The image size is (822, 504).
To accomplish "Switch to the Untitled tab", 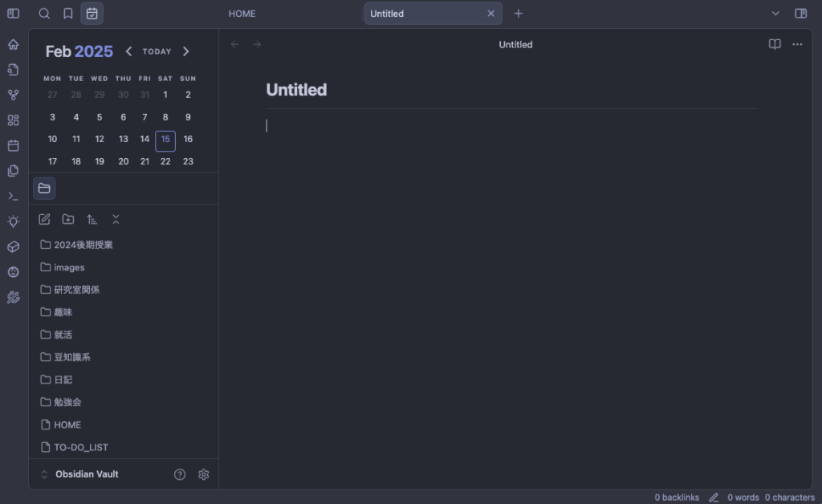I will (433, 14).
